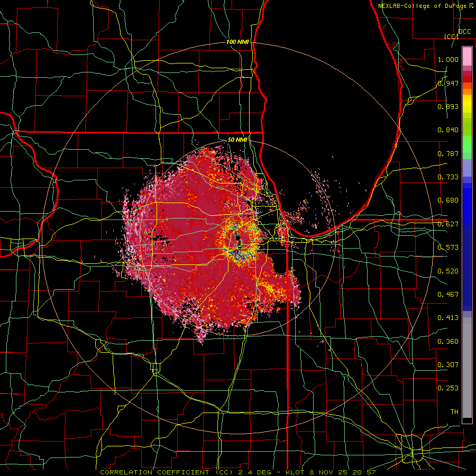Click the 'DCC' label above the color scale
Screen dimensions: 476x476
pyautogui.click(x=464, y=32)
